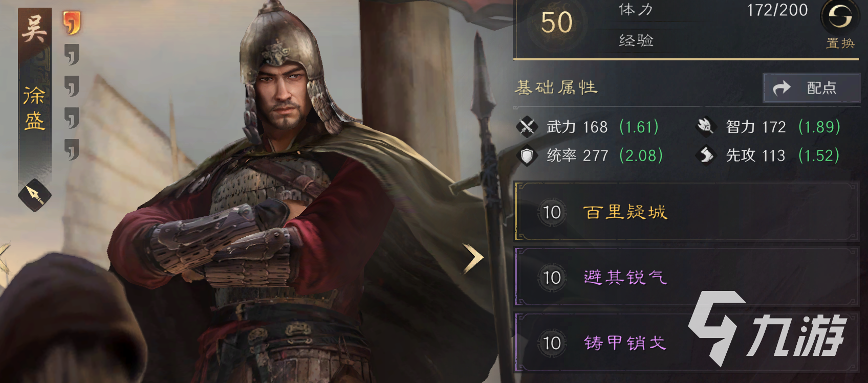Image resolution: width=868 pixels, height=383 pixels.
Task: Open the 避其锐气 skill slot
Action: coord(686,277)
